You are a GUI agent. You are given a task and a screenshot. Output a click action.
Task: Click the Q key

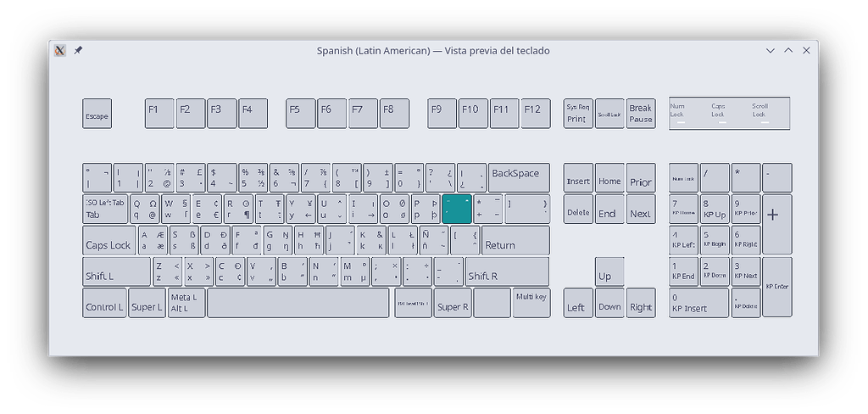coord(144,209)
